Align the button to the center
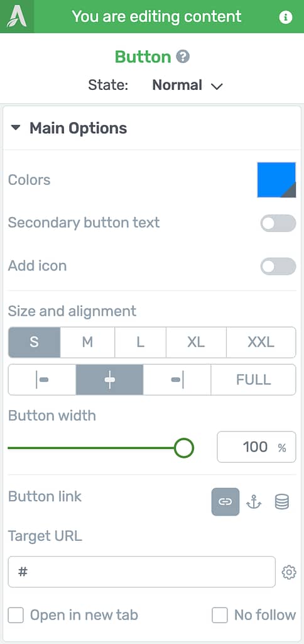304x644 pixels. pos(109,380)
